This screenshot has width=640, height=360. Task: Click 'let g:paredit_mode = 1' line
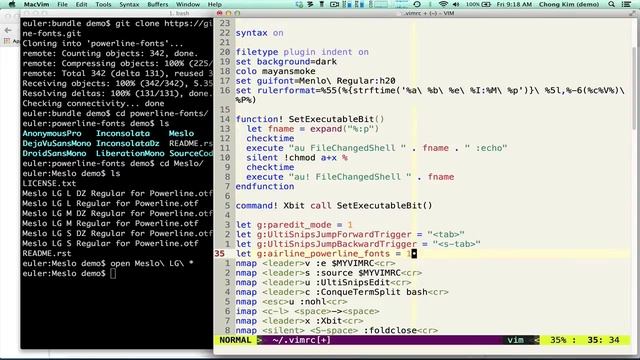click(294, 225)
